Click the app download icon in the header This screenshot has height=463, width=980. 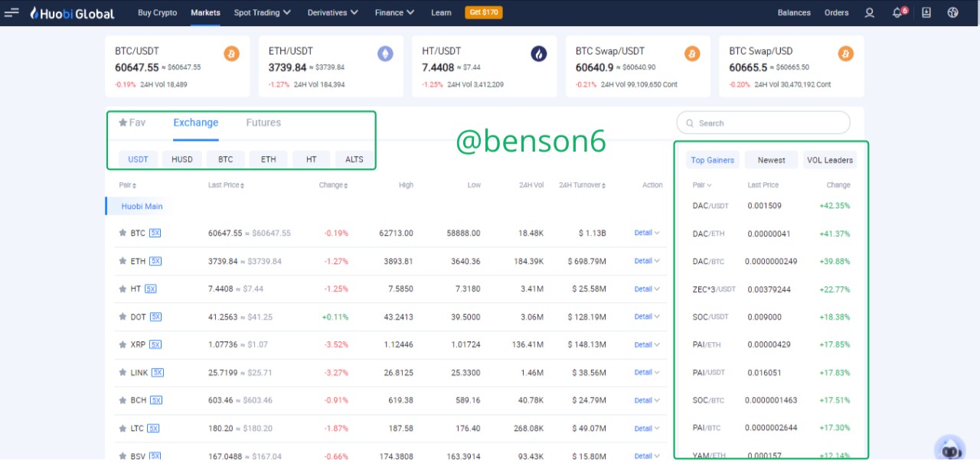pos(926,13)
